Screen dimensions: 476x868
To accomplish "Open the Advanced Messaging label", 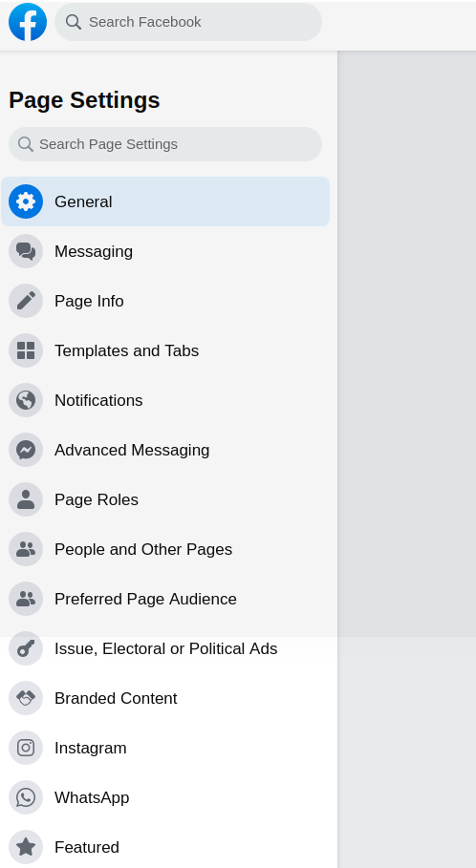I will point(132,450).
